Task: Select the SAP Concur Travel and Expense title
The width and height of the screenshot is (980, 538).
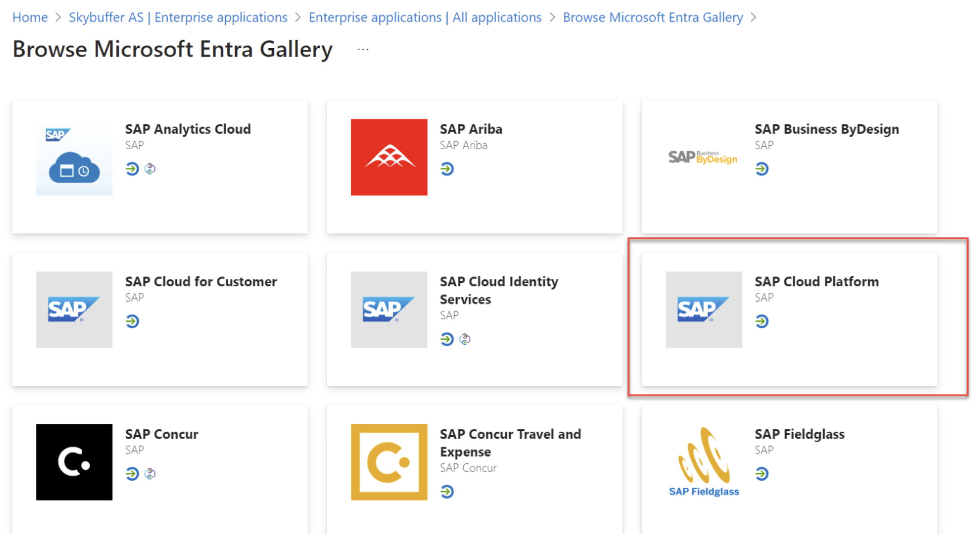Action: 511,443
